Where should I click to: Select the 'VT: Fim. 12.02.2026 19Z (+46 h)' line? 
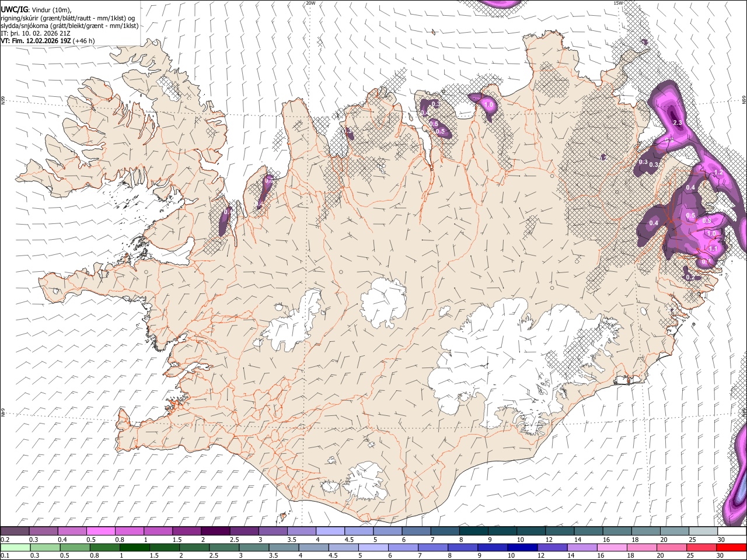[x=48, y=41]
